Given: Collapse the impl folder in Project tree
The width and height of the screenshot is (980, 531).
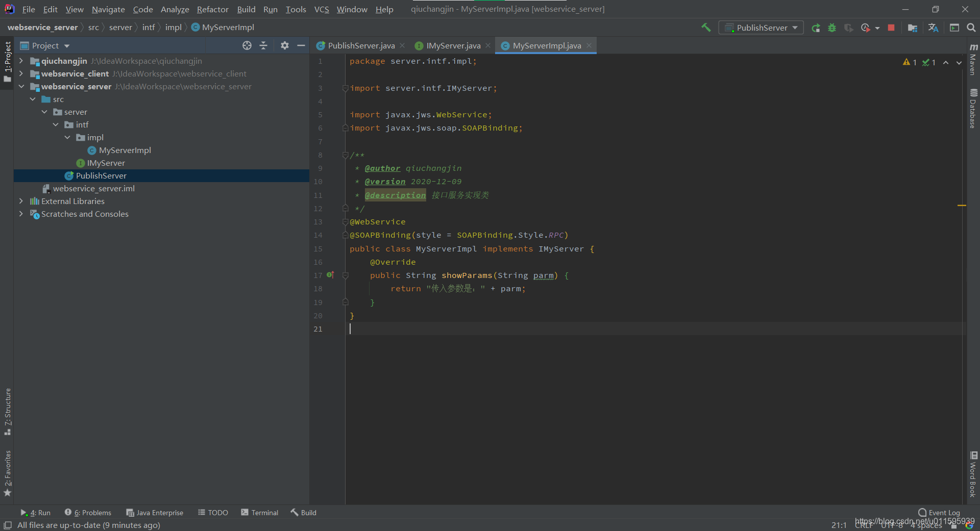Looking at the screenshot, I should tap(67, 137).
